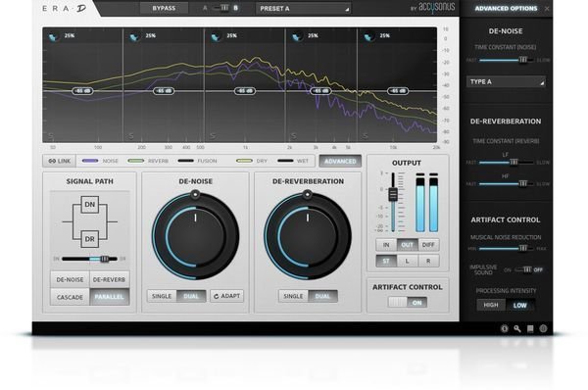Set processing intensity to LOW

tap(520, 305)
